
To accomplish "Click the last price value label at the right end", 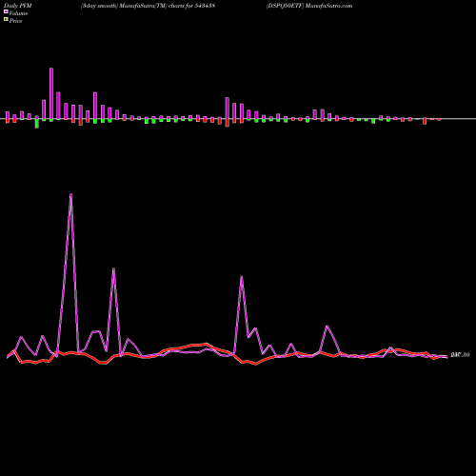I will (460, 355).
